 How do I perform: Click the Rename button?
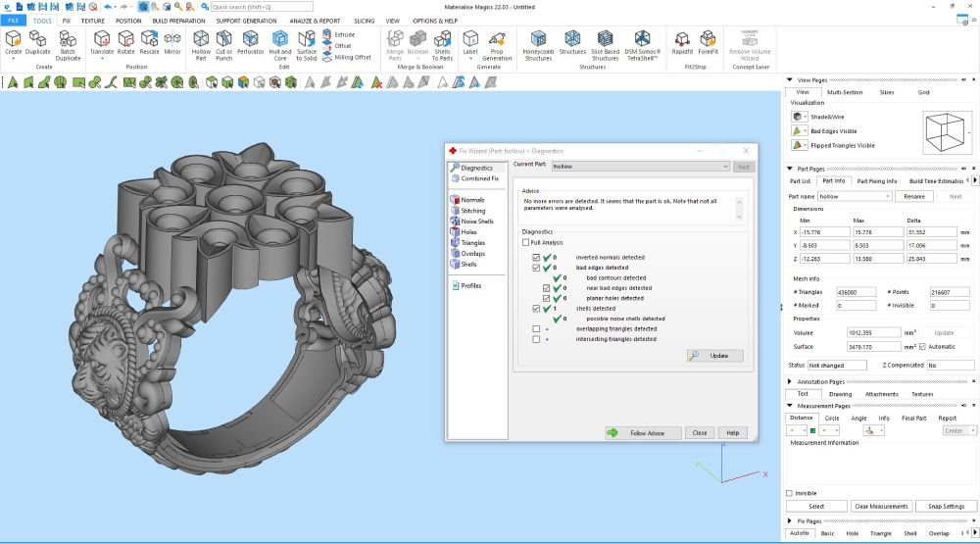tap(913, 196)
